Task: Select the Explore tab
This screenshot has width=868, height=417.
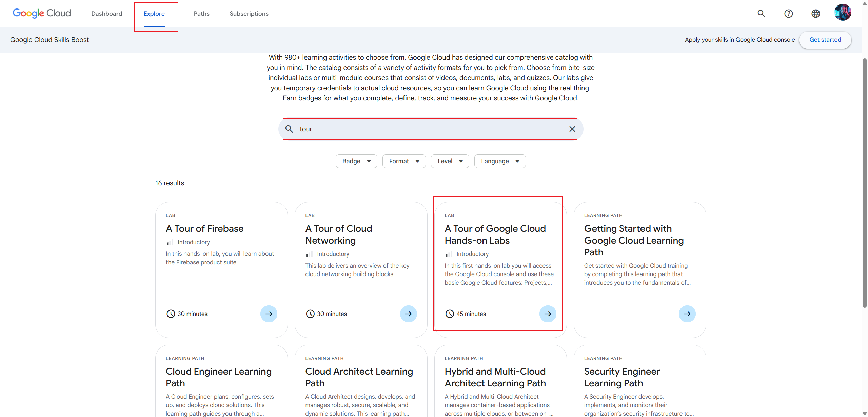Action: coord(154,14)
